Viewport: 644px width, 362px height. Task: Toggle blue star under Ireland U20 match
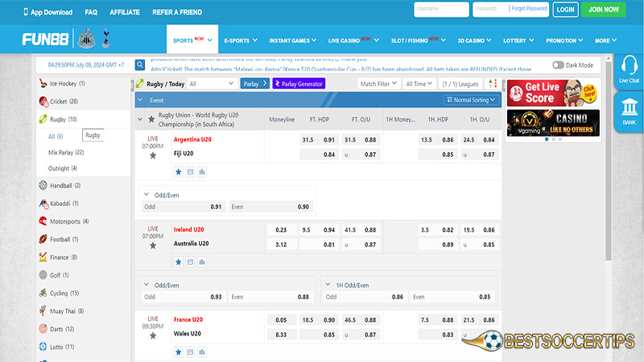coord(178,262)
